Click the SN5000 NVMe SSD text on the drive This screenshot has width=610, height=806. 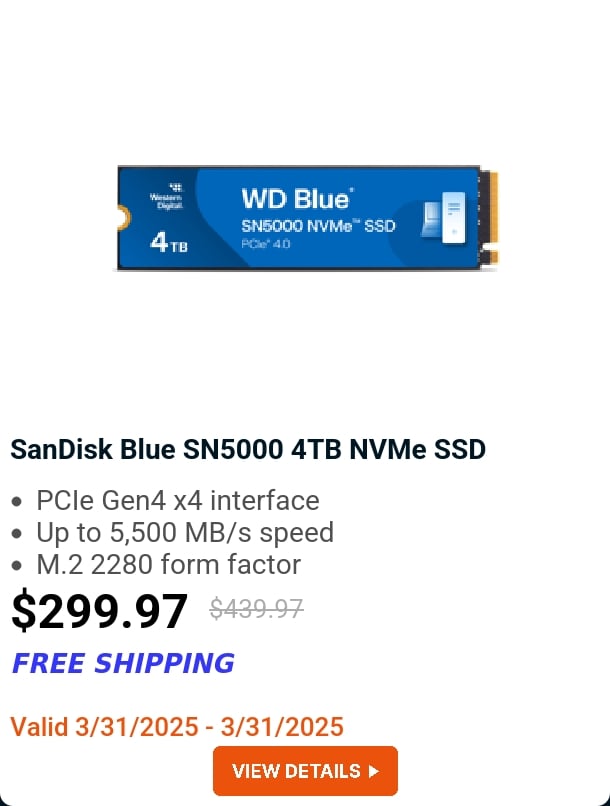pyautogui.click(x=318, y=226)
